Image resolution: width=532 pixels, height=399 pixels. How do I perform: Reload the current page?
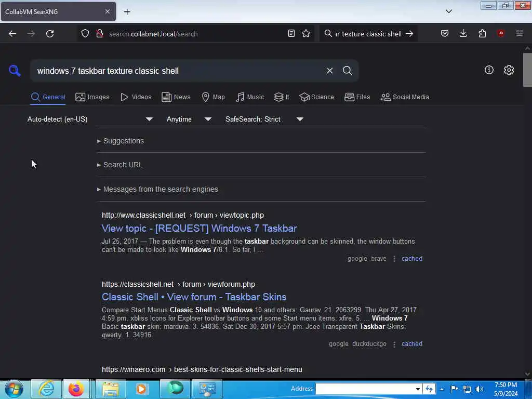50,34
